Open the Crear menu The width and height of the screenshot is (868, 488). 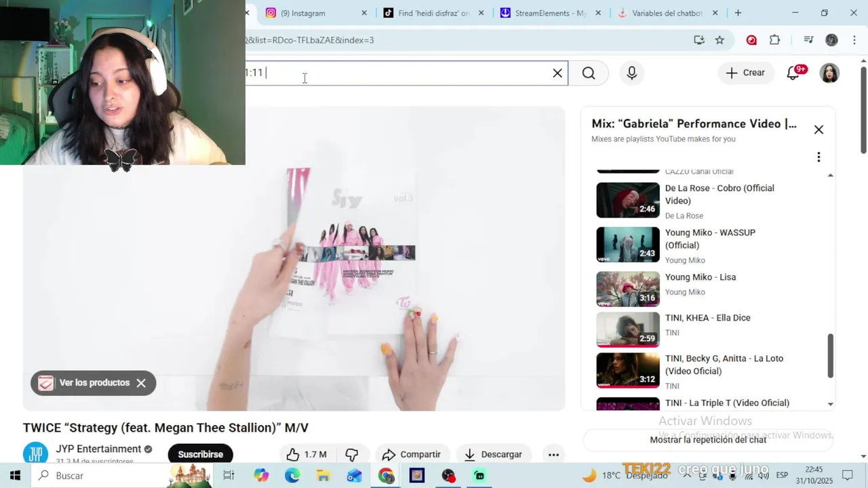[x=745, y=73]
